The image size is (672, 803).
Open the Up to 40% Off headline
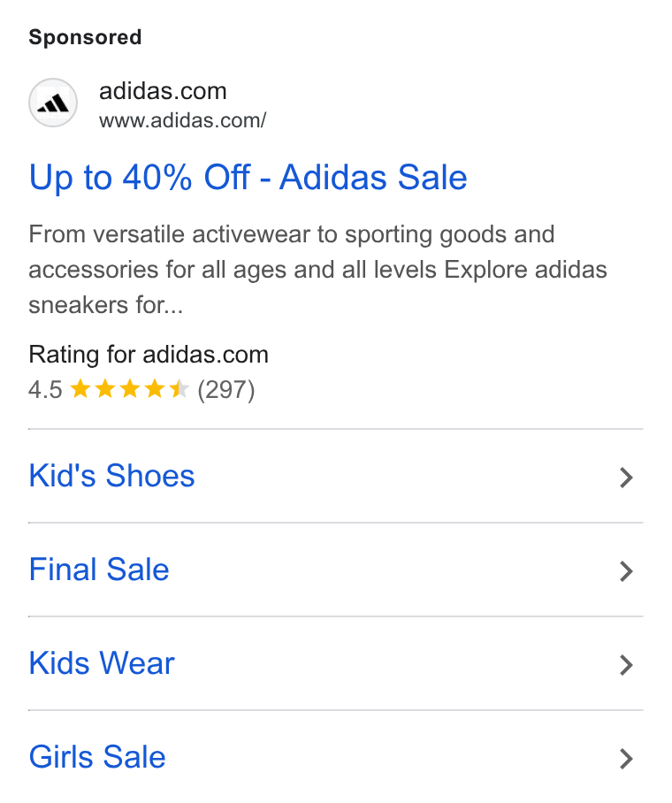[248, 177]
